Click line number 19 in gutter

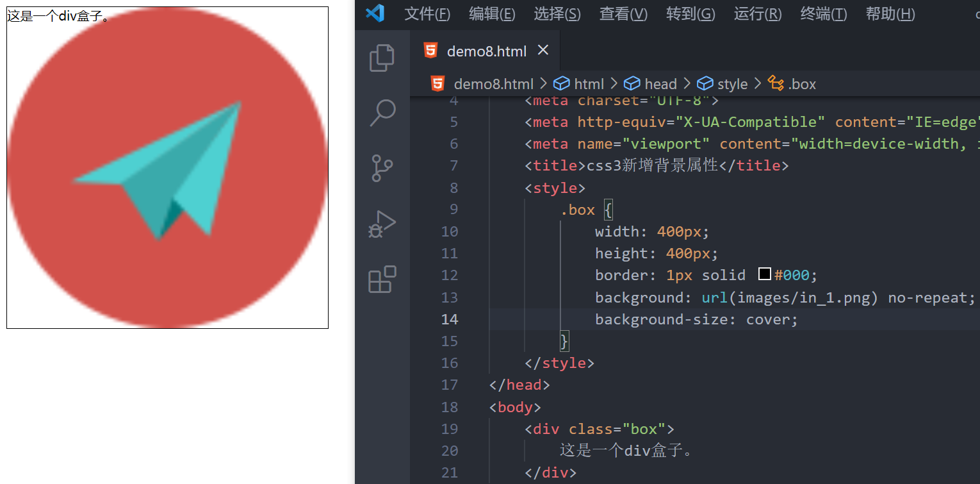coord(450,429)
